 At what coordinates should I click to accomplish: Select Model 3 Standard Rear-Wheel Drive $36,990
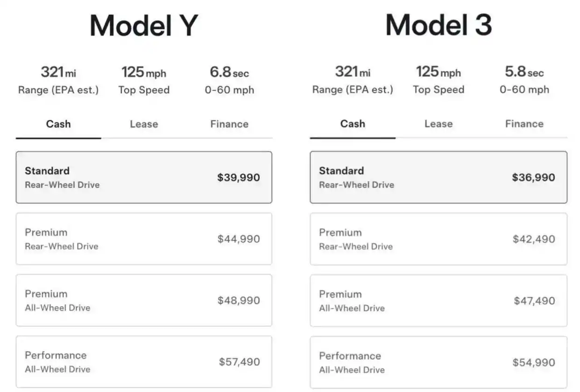tap(439, 177)
